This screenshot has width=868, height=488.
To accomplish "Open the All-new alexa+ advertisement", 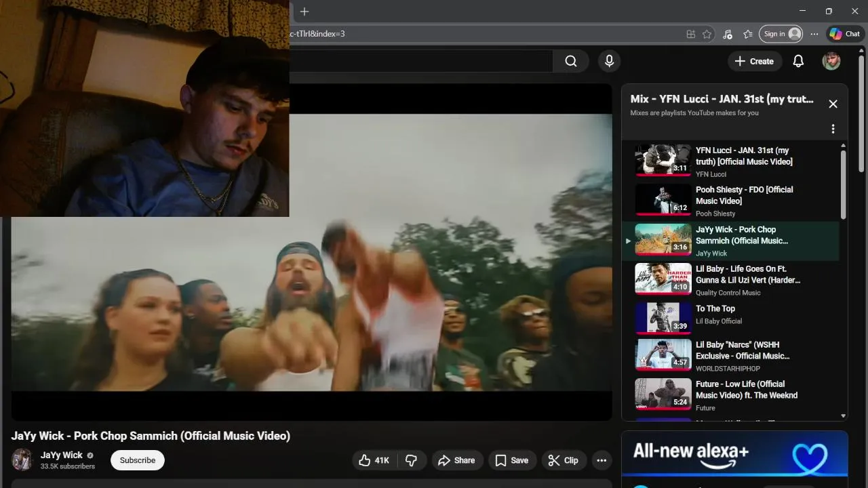I will coord(734,455).
